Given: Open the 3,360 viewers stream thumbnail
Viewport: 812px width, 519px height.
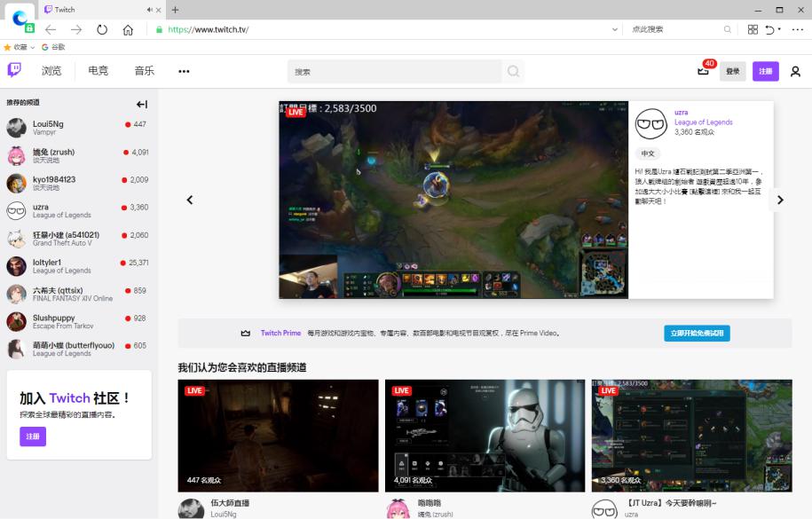Looking at the screenshot, I should [x=692, y=436].
